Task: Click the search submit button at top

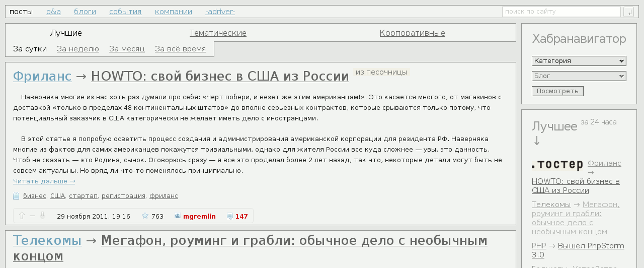Action: (x=628, y=12)
